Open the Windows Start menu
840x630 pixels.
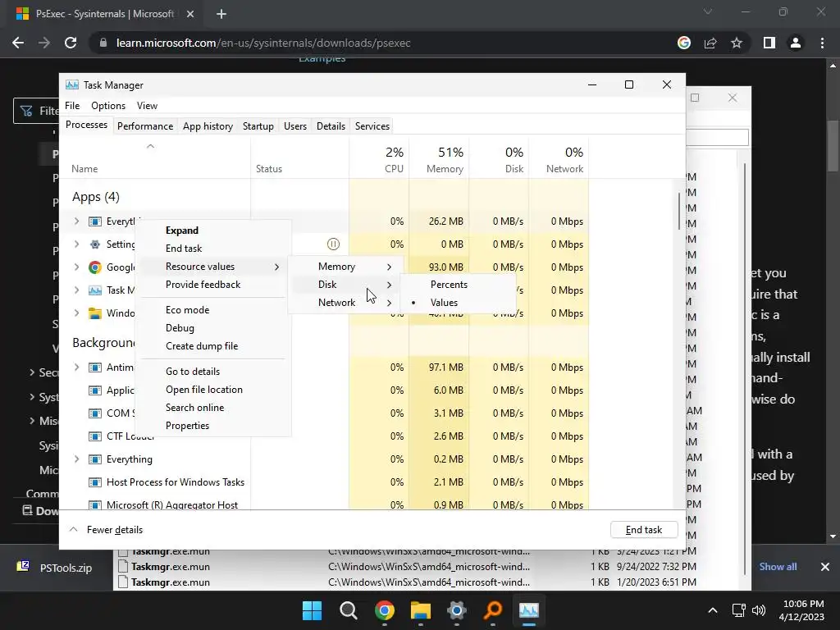(x=312, y=610)
